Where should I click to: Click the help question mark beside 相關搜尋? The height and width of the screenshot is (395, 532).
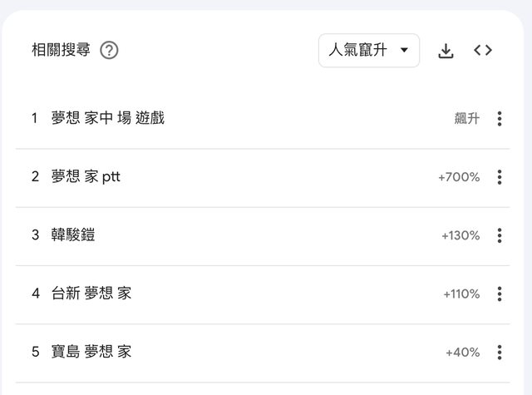click(109, 51)
